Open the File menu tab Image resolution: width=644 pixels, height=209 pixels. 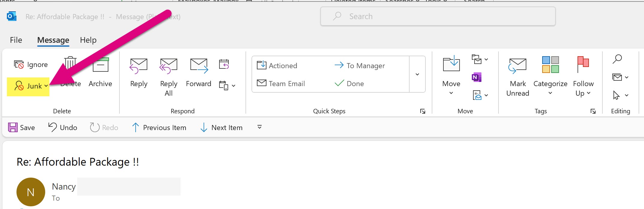click(x=16, y=40)
